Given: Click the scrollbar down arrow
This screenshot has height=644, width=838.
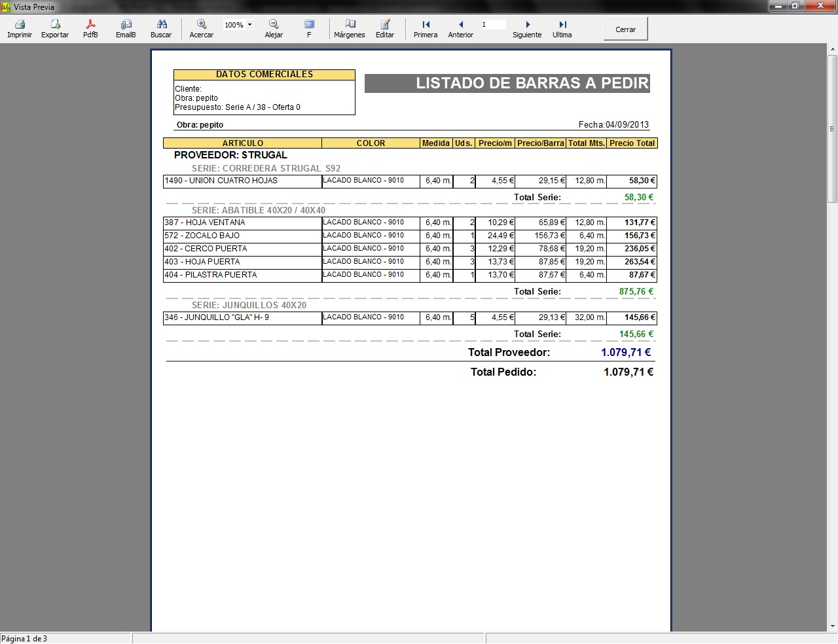Looking at the screenshot, I should (x=832, y=626).
